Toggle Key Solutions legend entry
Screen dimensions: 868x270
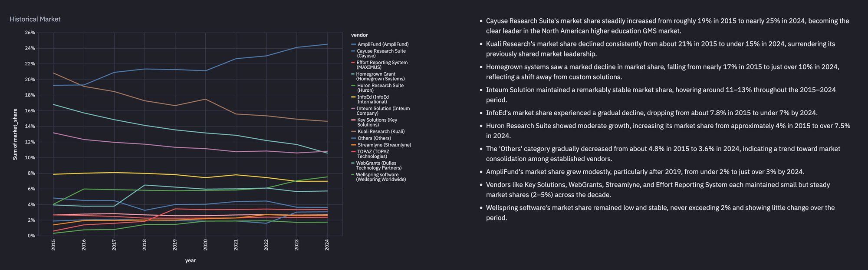(x=374, y=122)
